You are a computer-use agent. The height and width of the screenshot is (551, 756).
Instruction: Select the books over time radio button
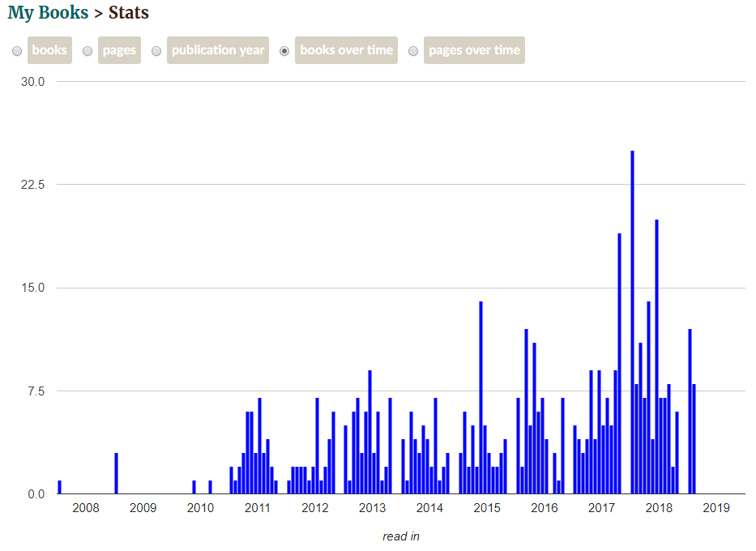point(284,50)
